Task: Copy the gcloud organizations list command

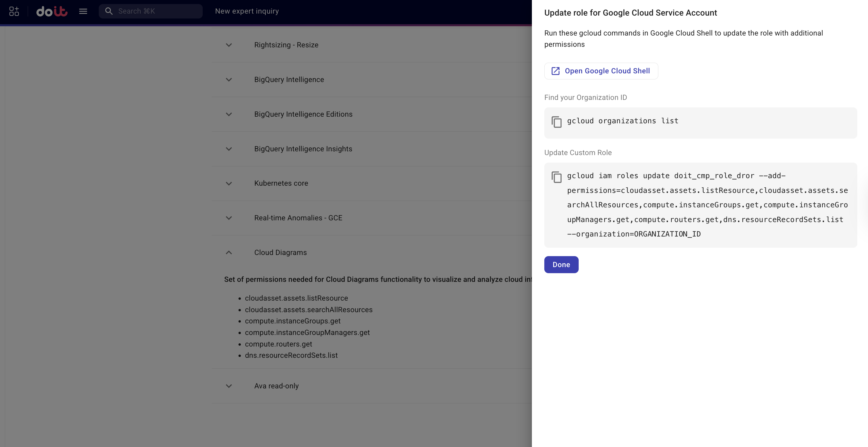Action: 556,122
